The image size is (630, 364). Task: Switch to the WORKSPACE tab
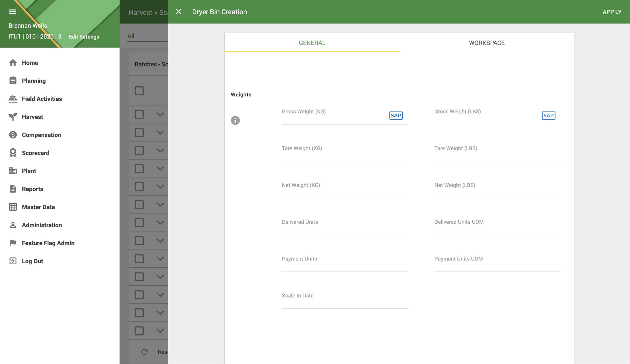486,43
